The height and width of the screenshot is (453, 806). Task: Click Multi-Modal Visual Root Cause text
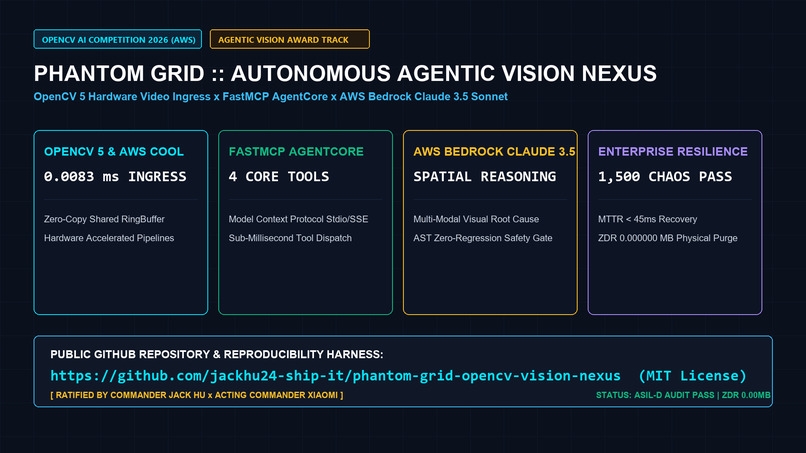coord(476,219)
